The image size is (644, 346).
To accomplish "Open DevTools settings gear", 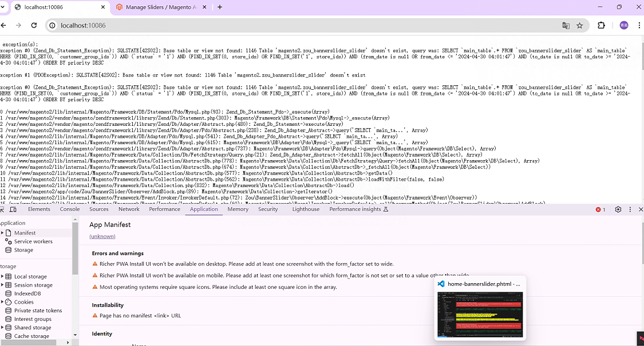I will pyautogui.click(x=618, y=209).
